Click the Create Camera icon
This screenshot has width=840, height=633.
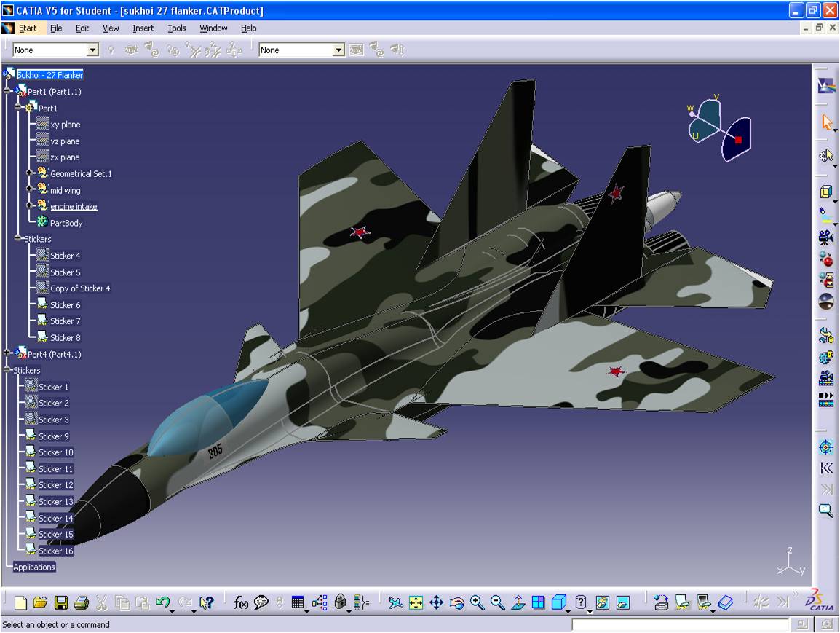pos(826,236)
